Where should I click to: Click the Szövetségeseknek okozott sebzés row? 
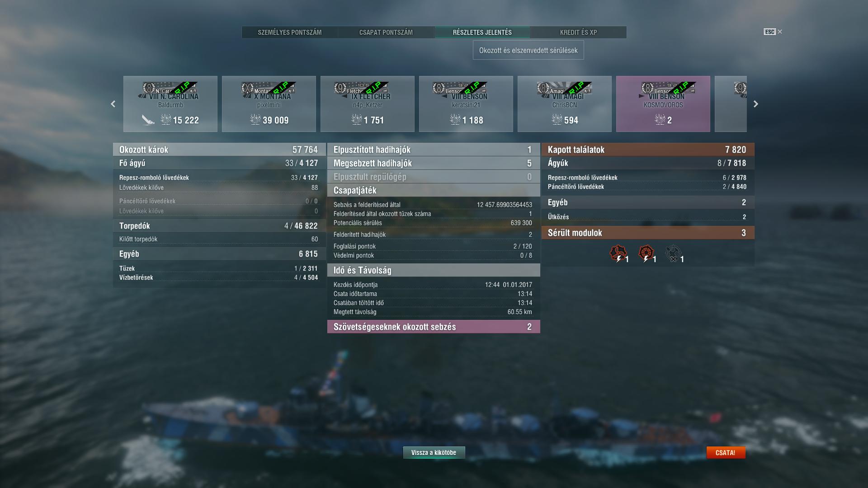434,327
